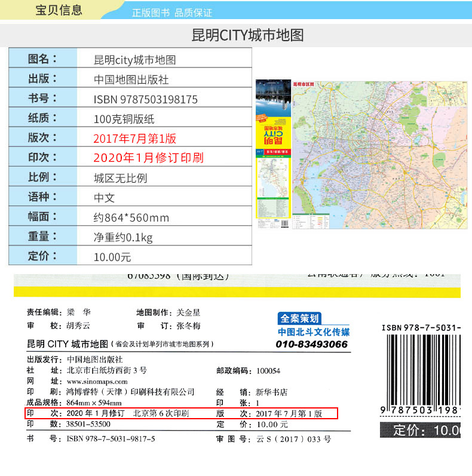Click the value 昆明city城市地图 in table

pos(134,60)
